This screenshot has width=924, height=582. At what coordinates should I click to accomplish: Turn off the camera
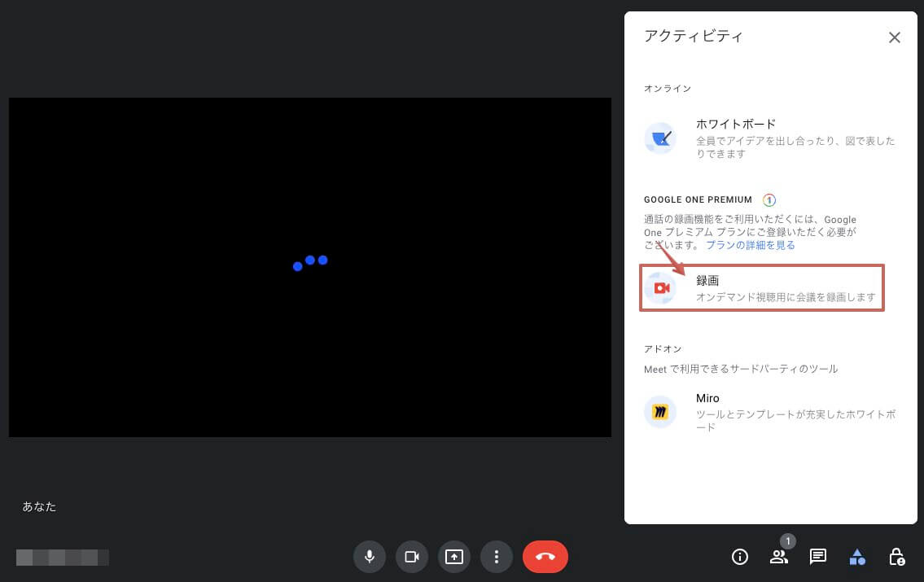coord(412,557)
